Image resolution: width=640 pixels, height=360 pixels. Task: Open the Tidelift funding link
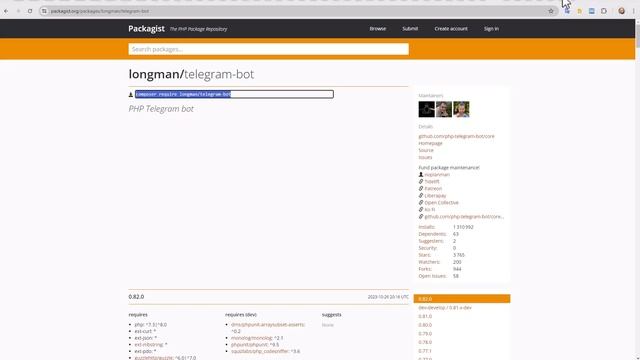click(432, 181)
